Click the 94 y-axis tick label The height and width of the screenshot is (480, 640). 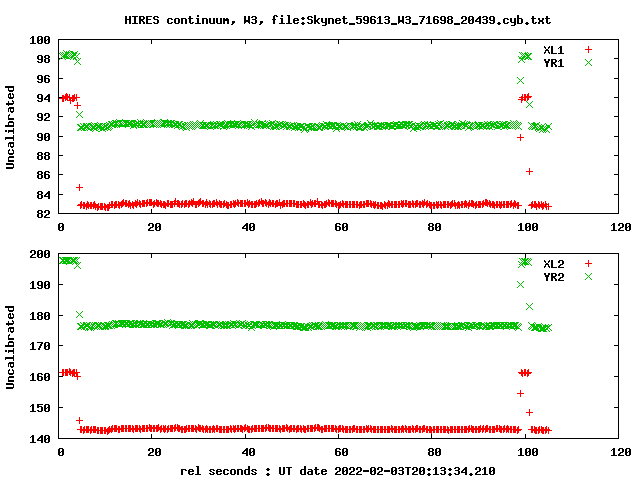[x=43, y=98]
